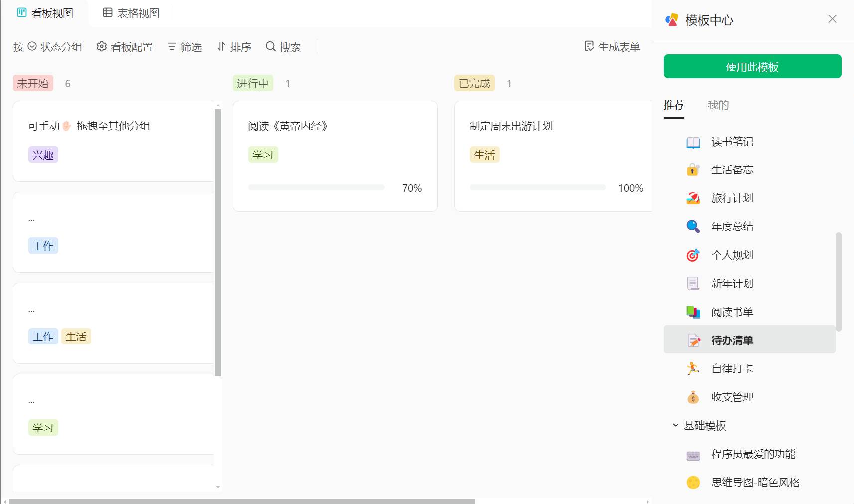Click the 个人规划 target icon
The height and width of the screenshot is (504, 854).
tap(693, 255)
